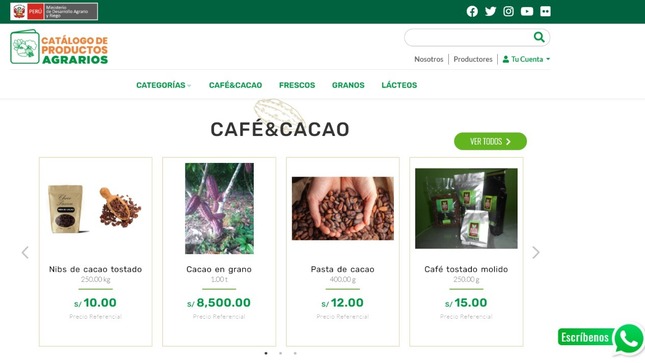Go to the Frescos menu section
645x363 pixels.
pyautogui.click(x=297, y=85)
